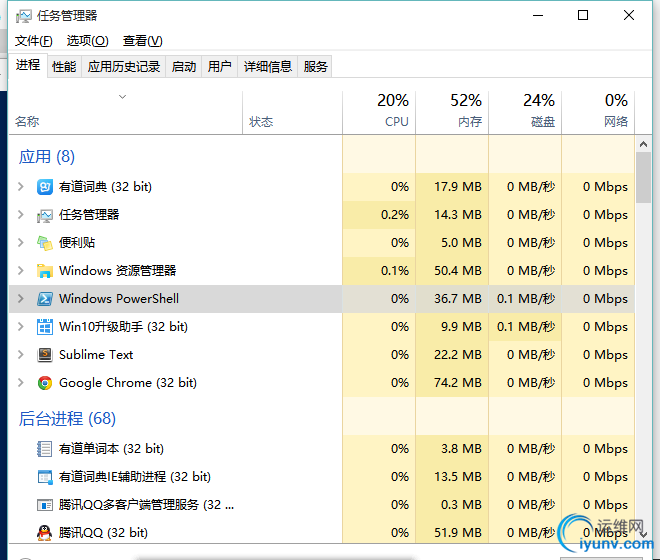Click the Sublime Text icon
The height and width of the screenshot is (560, 660).
tap(45, 355)
